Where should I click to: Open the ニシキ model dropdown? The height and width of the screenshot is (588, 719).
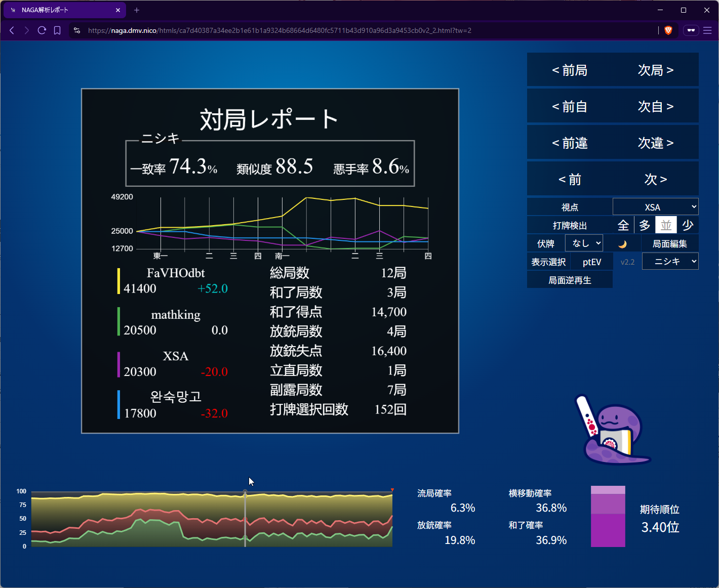tap(670, 262)
